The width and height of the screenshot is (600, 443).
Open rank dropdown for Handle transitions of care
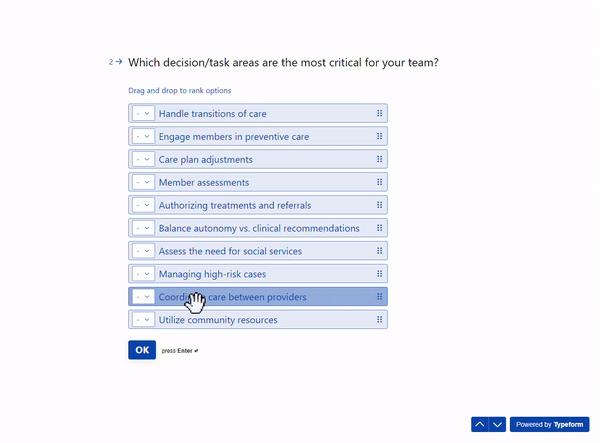coord(143,113)
